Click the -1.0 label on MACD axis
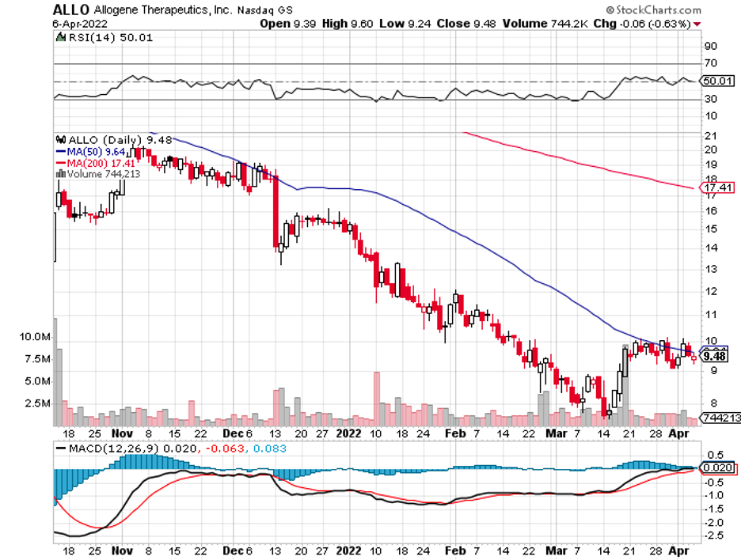741x560 pixels. point(713,495)
